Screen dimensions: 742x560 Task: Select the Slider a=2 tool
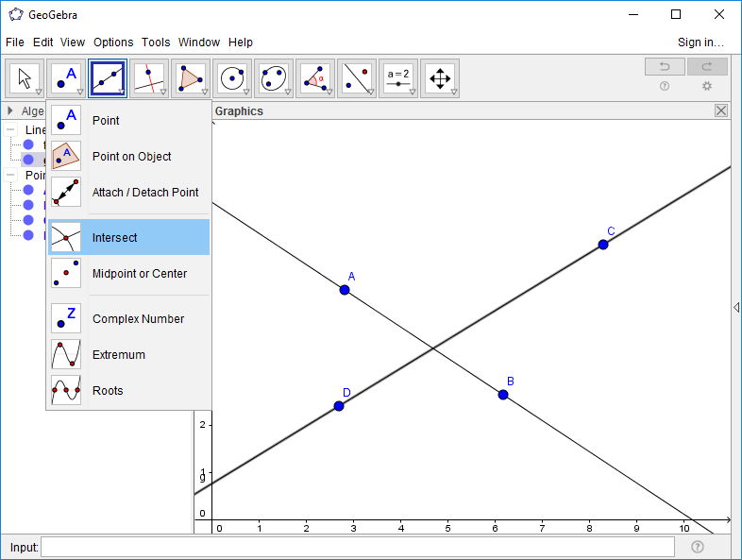tap(398, 78)
